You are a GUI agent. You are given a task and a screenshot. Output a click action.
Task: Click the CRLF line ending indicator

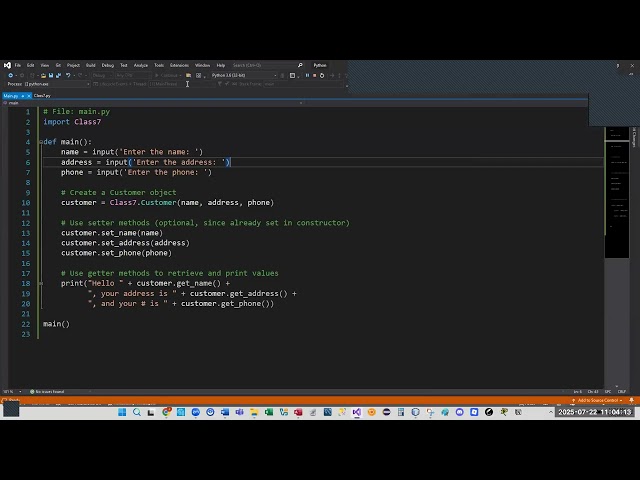coord(622,392)
